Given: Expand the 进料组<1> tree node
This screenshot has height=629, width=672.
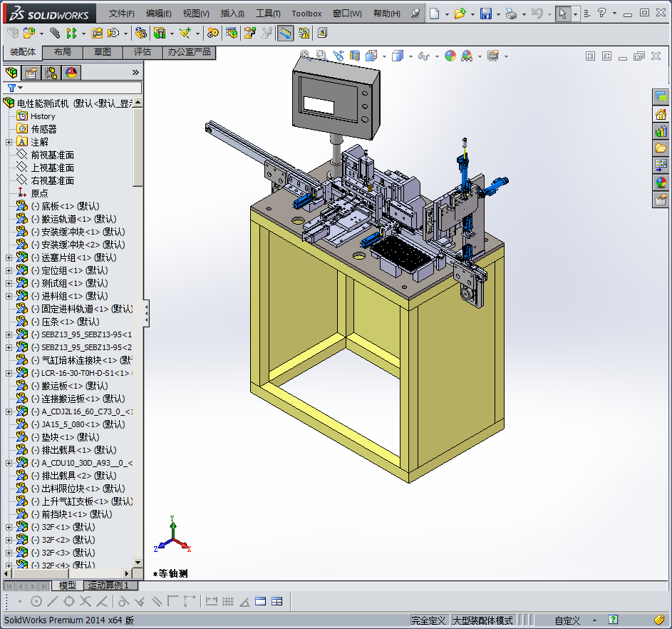Looking at the screenshot, I should [9, 296].
